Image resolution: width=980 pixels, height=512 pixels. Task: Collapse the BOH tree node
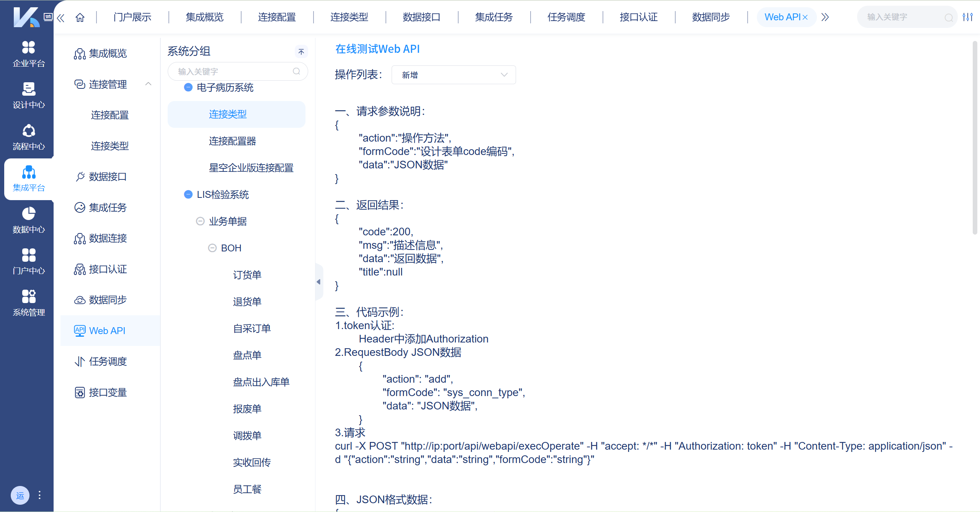pyautogui.click(x=213, y=248)
